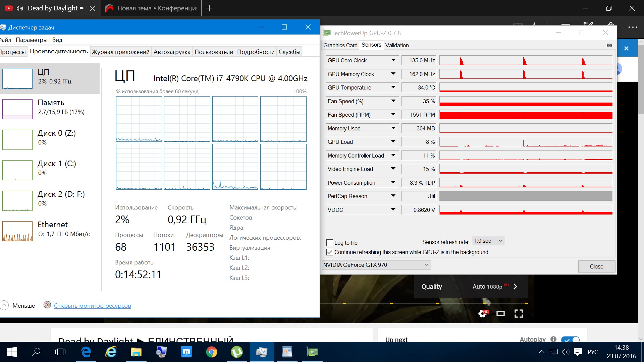Open Action Center notification icon
Image resolution: width=644 pixels, height=362 pixels.
[578, 352]
